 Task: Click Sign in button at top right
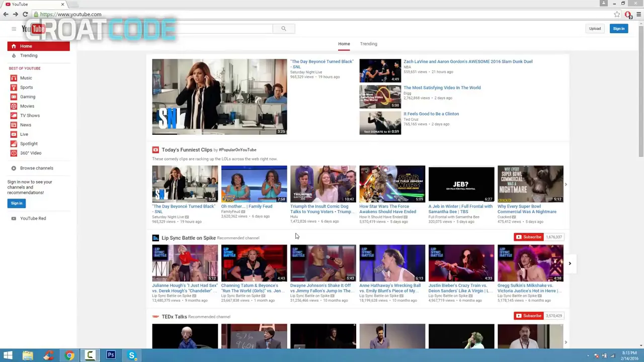click(618, 29)
